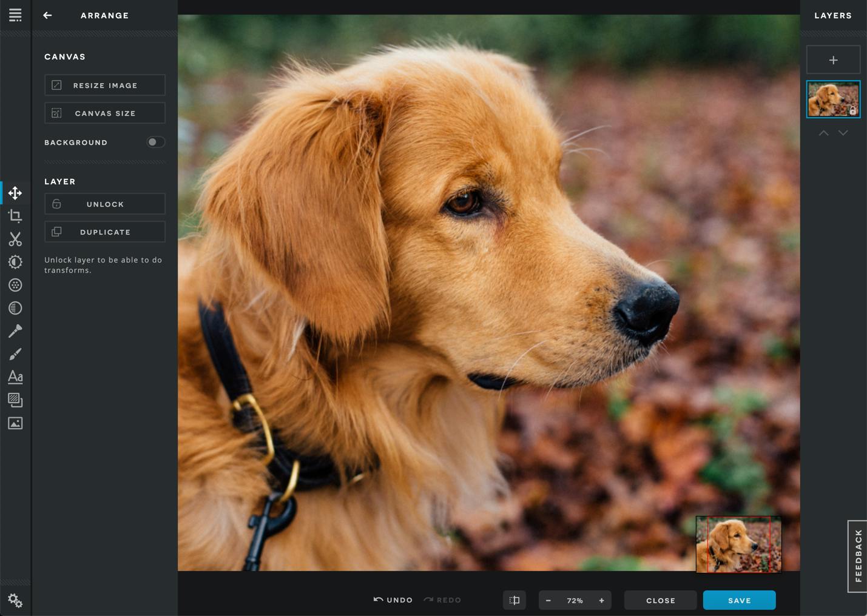Click the fit-to-screen icon
The width and height of the screenshot is (867, 616).
point(514,600)
